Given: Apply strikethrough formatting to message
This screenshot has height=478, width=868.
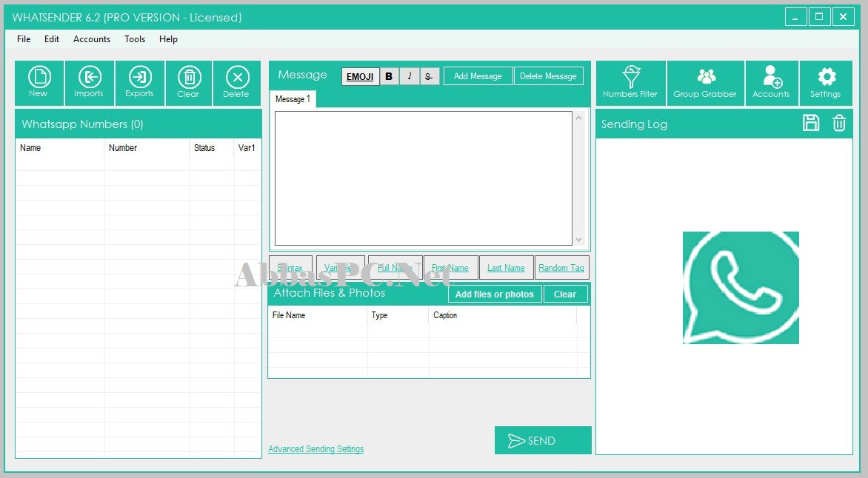Looking at the screenshot, I should [x=429, y=76].
